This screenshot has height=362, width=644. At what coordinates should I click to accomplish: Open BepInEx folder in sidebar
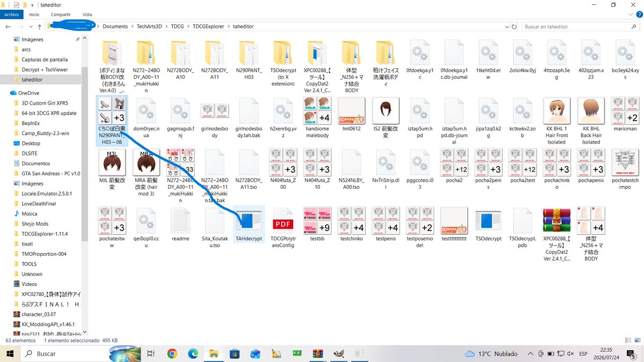(x=31, y=123)
